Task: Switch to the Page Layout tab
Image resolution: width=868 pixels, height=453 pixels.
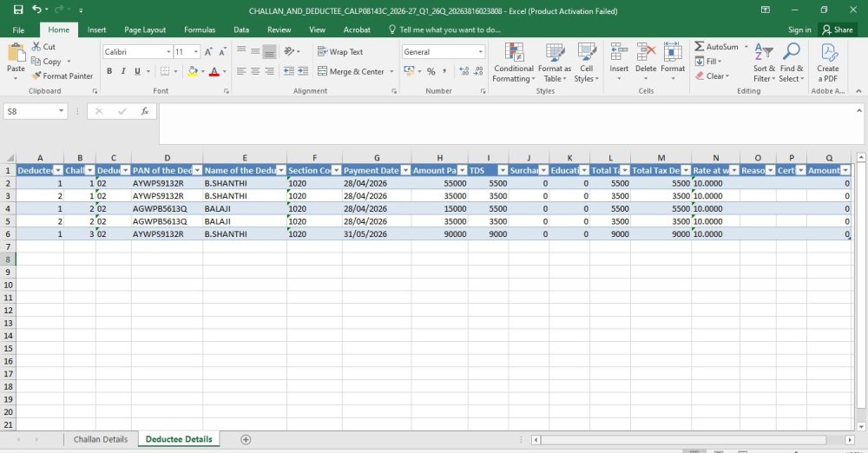Action: [145, 30]
